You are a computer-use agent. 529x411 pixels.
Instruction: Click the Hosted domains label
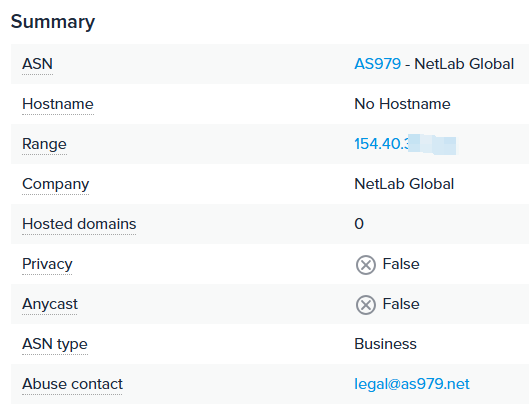(x=79, y=224)
